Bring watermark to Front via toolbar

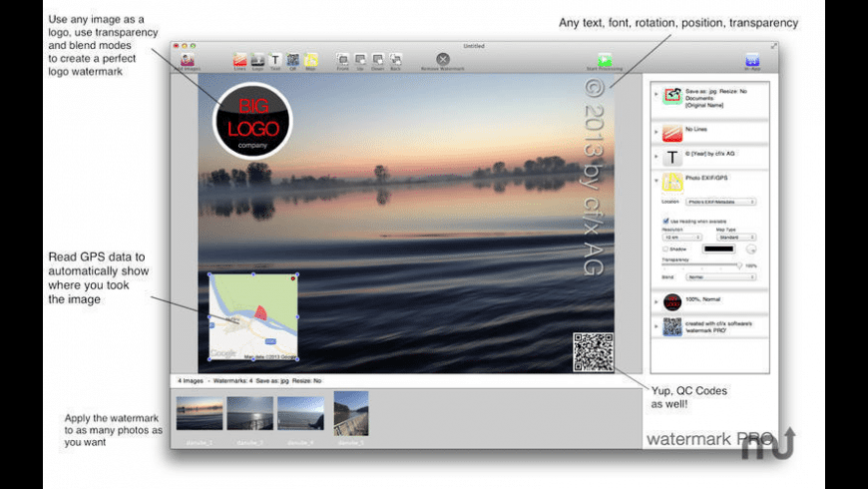click(342, 60)
